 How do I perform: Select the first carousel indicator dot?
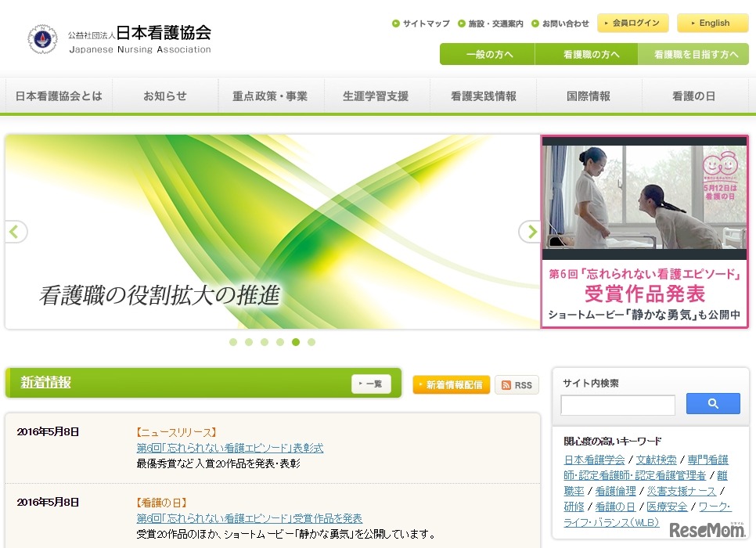coord(233,342)
